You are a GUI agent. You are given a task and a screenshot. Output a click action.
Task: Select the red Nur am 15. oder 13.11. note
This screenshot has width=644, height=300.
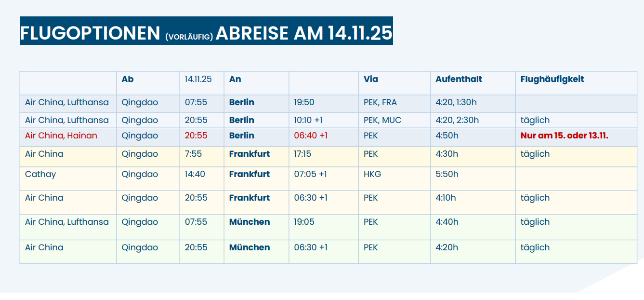(x=564, y=136)
